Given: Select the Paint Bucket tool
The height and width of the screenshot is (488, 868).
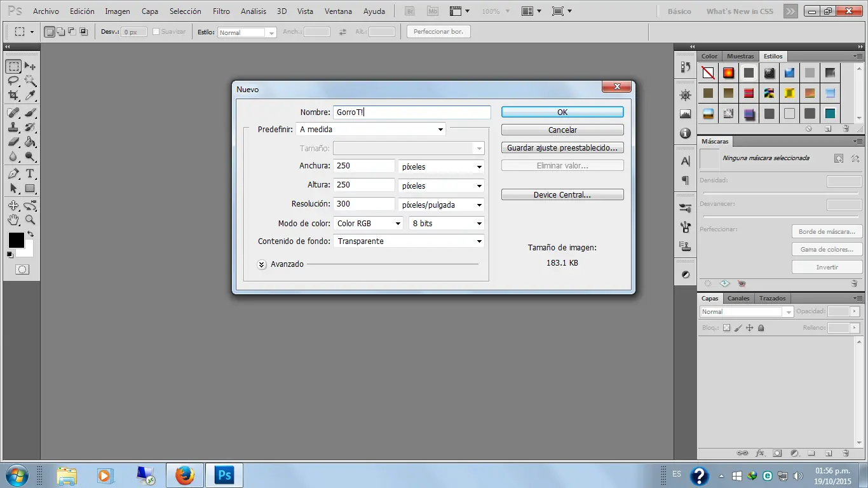Looking at the screenshot, I should click(30, 142).
